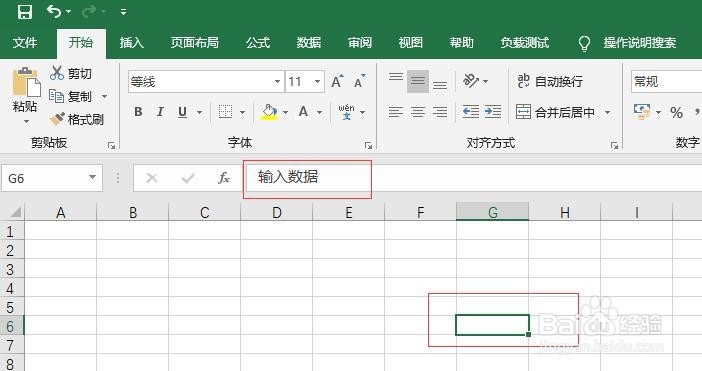Click the 复制 copy button

click(x=71, y=96)
